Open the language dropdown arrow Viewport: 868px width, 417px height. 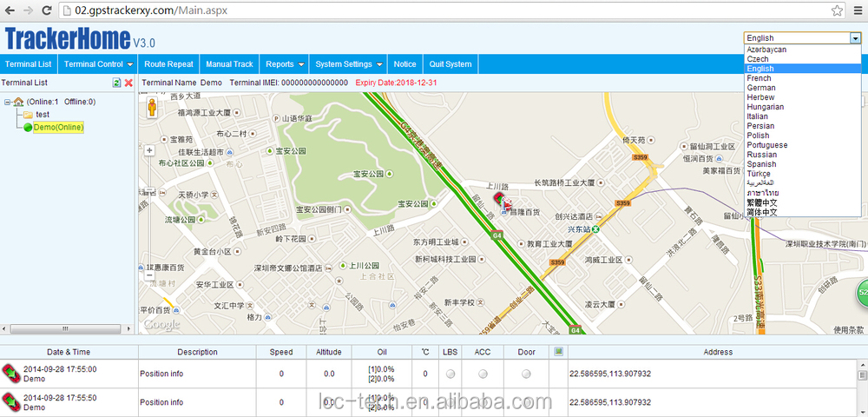(856, 38)
